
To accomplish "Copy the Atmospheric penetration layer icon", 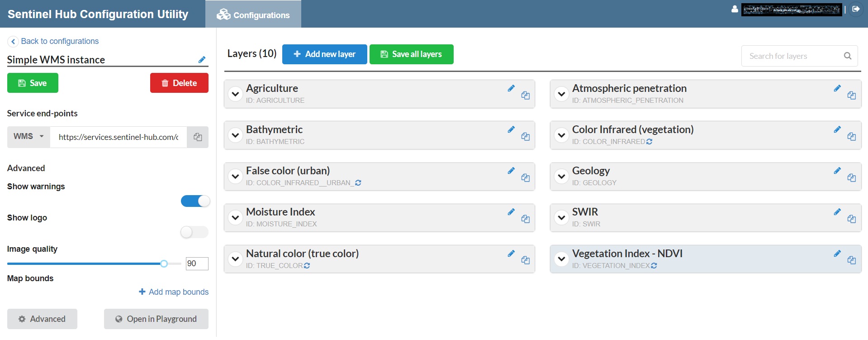I will point(851,95).
